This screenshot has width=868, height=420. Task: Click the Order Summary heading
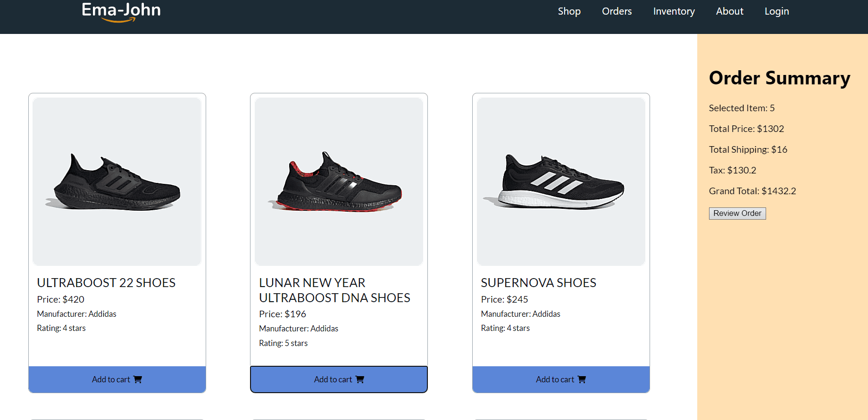[x=779, y=78]
